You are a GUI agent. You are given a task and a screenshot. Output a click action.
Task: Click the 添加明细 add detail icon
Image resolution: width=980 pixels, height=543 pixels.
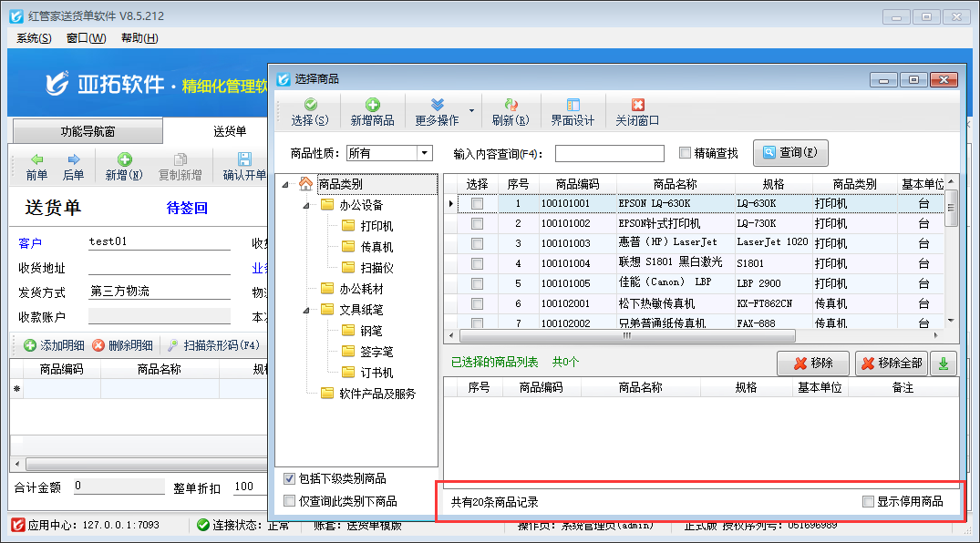coord(30,345)
